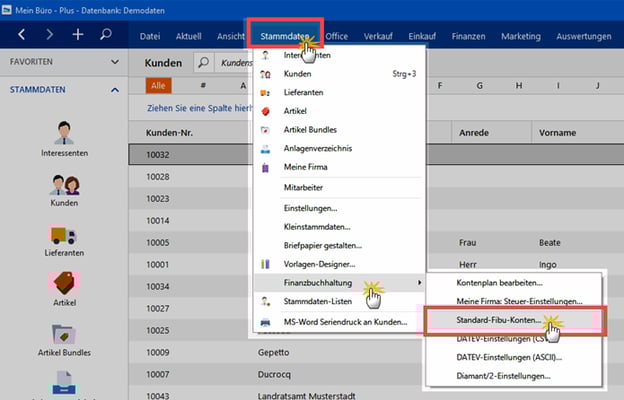This screenshot has height=400, width=624.
Task: Click the forward navigation arrow
Action: pyautogui.click(x=49, y=35)
